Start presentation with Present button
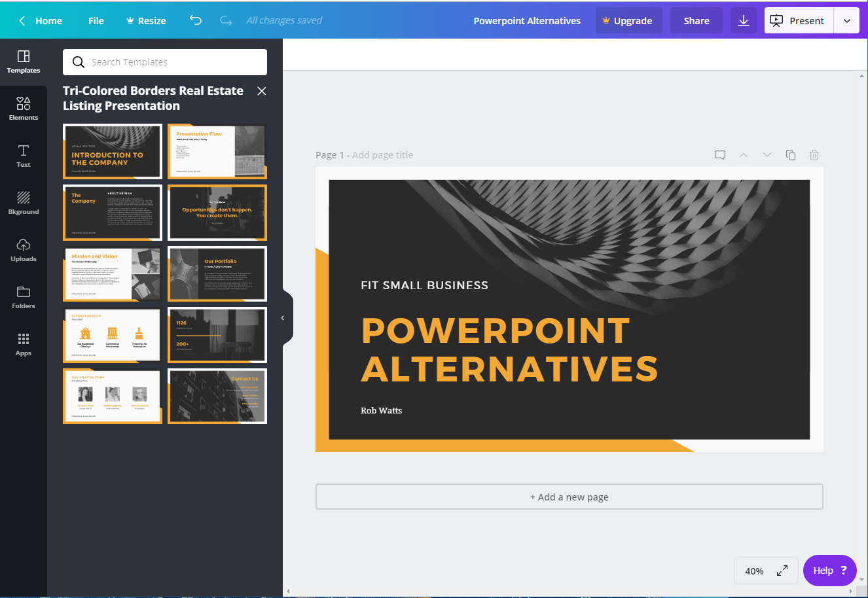Image resolution: width=868 pixels, height=598 pixels. pyautogui.click(x=799, y=21)
